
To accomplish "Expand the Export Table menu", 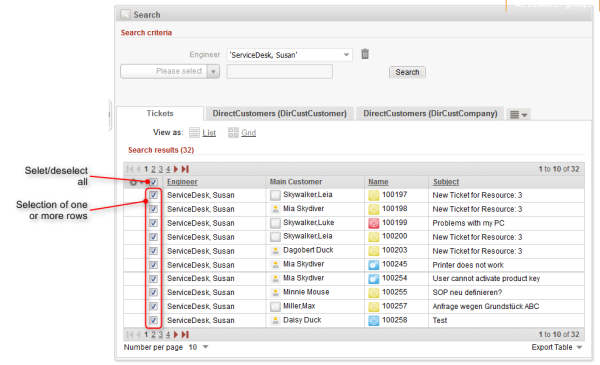I will click(x=557, y=347).
